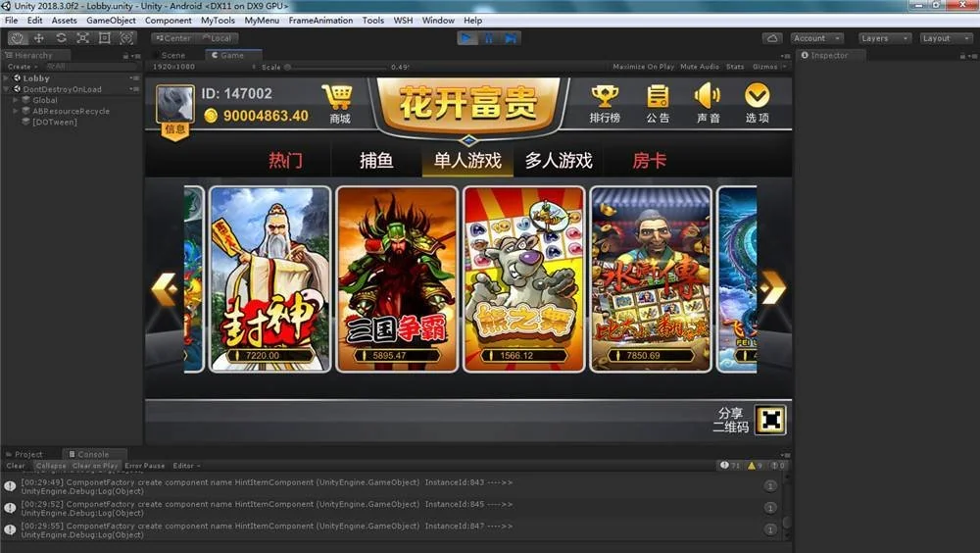Screen dimensions: 980x553
Task: Select the Rotate tool
Action: pyautogui.click(x=61, y=38)
